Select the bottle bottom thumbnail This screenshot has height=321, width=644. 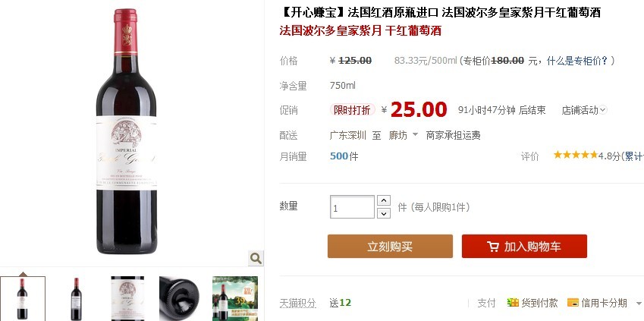[x=180, y=299]
